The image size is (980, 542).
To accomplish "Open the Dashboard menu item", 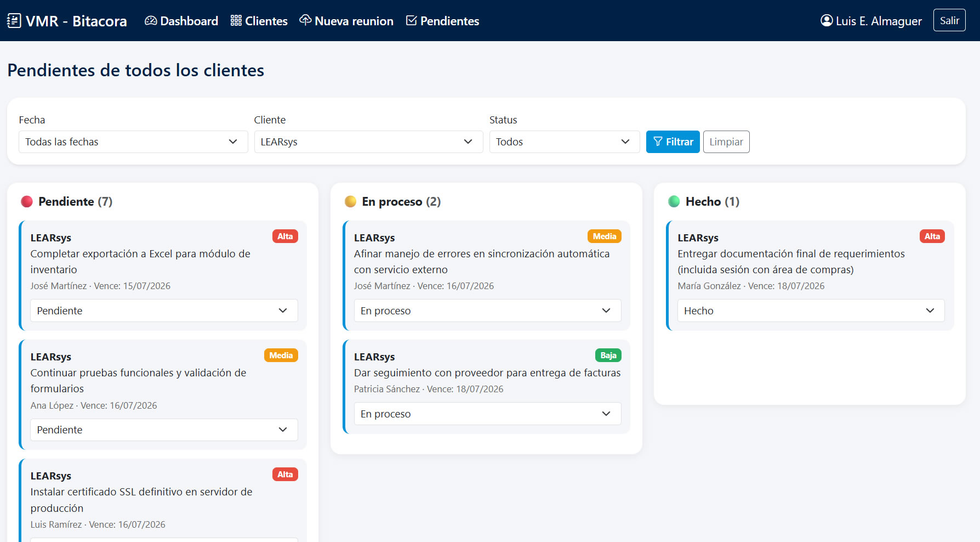I will [x=181, y=21].
